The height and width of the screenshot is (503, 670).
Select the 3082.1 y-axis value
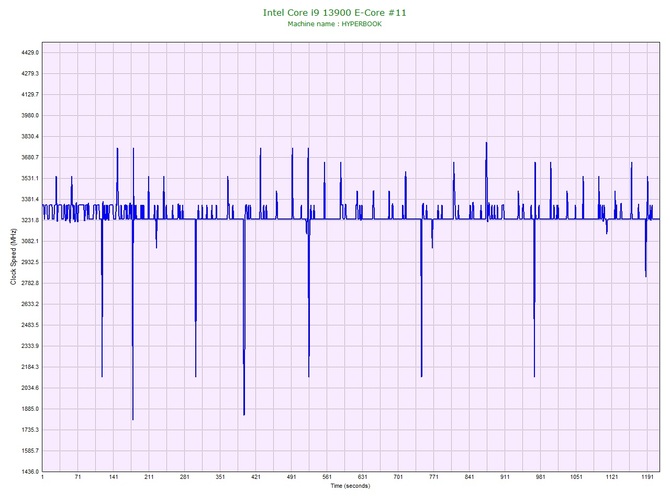(30, 241)
